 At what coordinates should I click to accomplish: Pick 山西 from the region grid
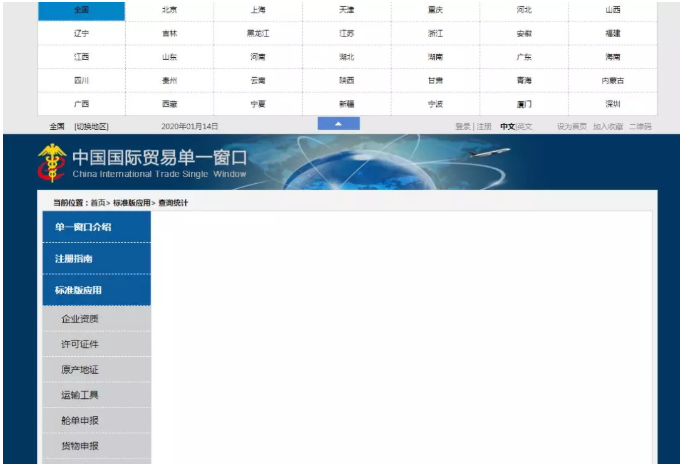tap(613, 10)
